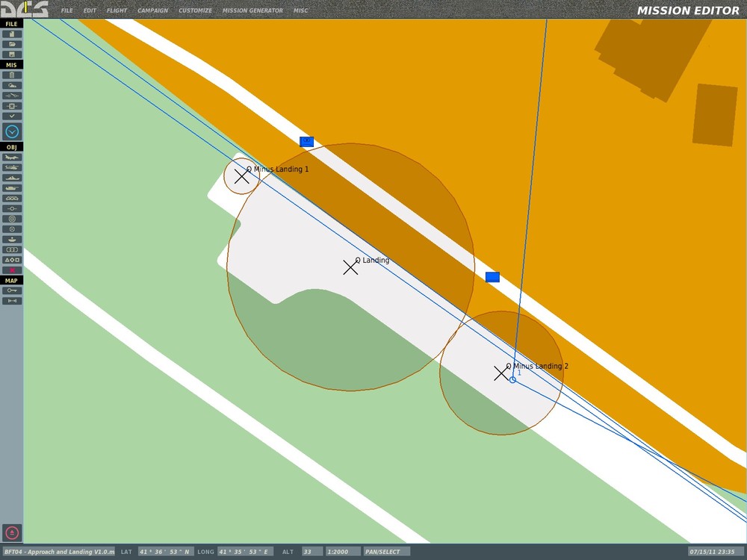
Task: Click the LONG coordinate field
Action: pos(245,552)
